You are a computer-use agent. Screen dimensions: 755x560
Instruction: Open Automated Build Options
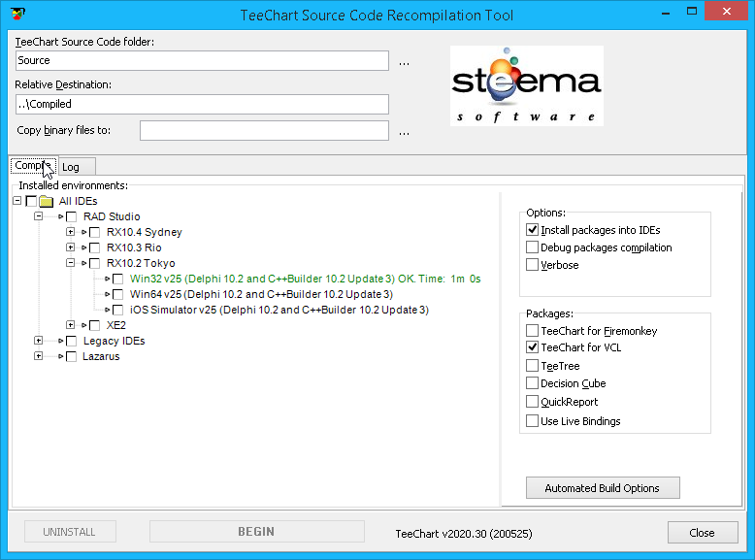click(x=603, y=488)
